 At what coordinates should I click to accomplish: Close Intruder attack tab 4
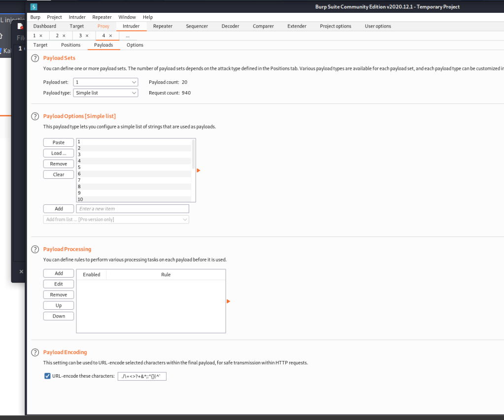pyautogui.click(x=111, y=36)
